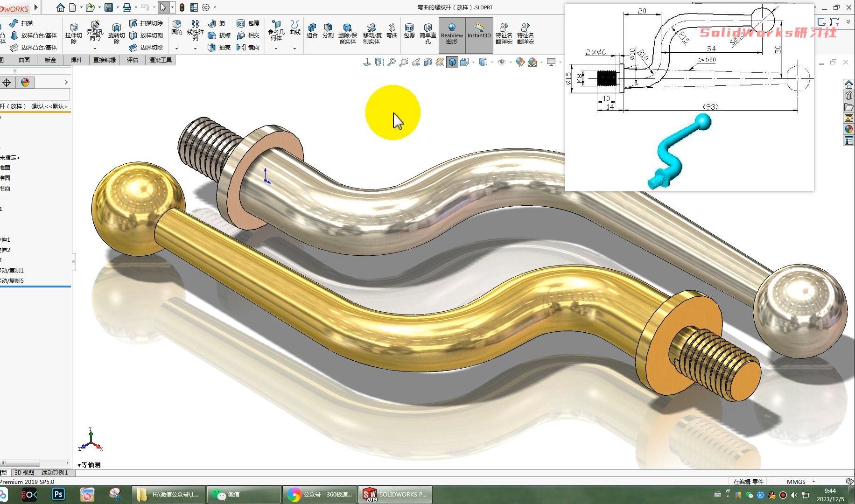The width and height of the screenshot is (855, 504).
Task: Open the Hole Wizard dropdown arrow
Action: [95, 49]
